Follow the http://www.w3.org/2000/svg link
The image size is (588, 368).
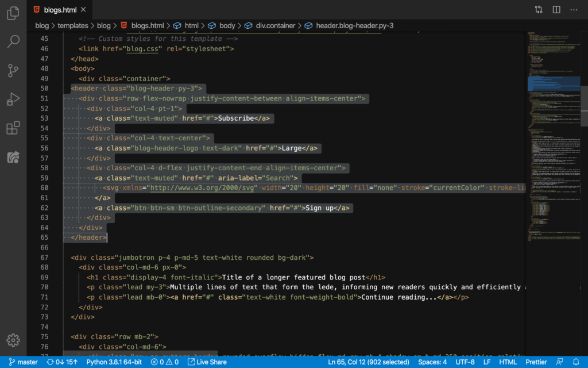click(x=202, y=188)
